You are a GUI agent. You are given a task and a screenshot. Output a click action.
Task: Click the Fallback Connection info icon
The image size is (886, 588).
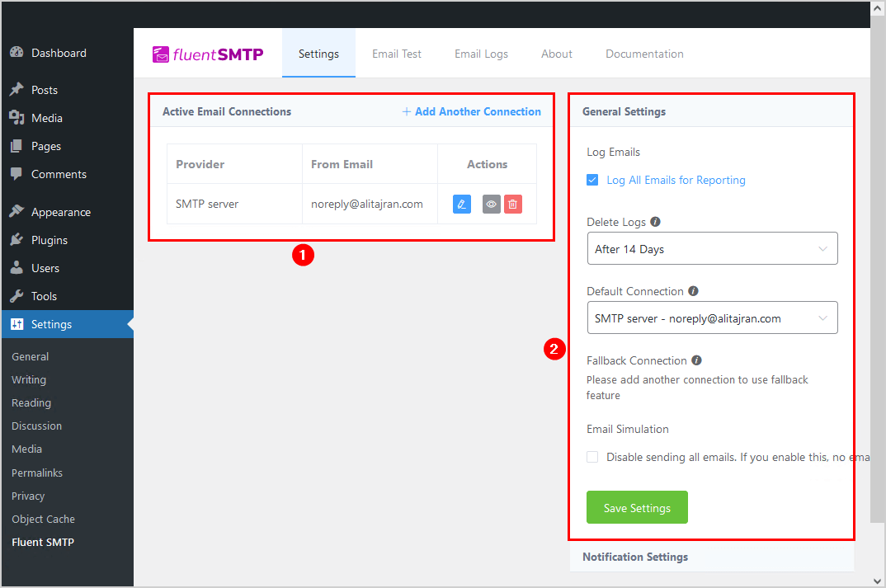click(696, 360)
